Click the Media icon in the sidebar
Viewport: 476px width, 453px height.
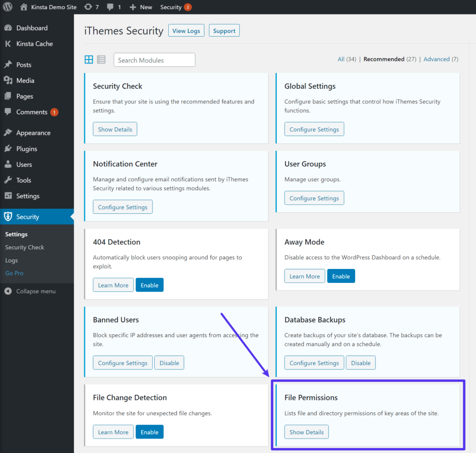point(9,80)
